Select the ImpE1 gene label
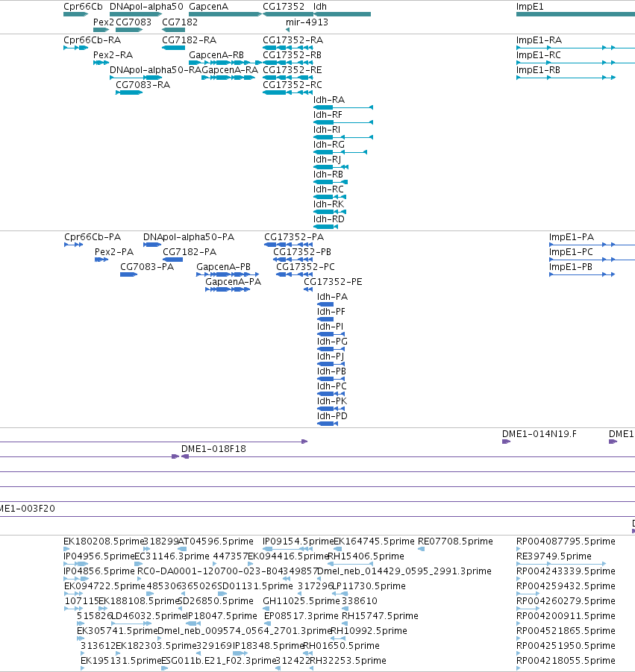 530,7
